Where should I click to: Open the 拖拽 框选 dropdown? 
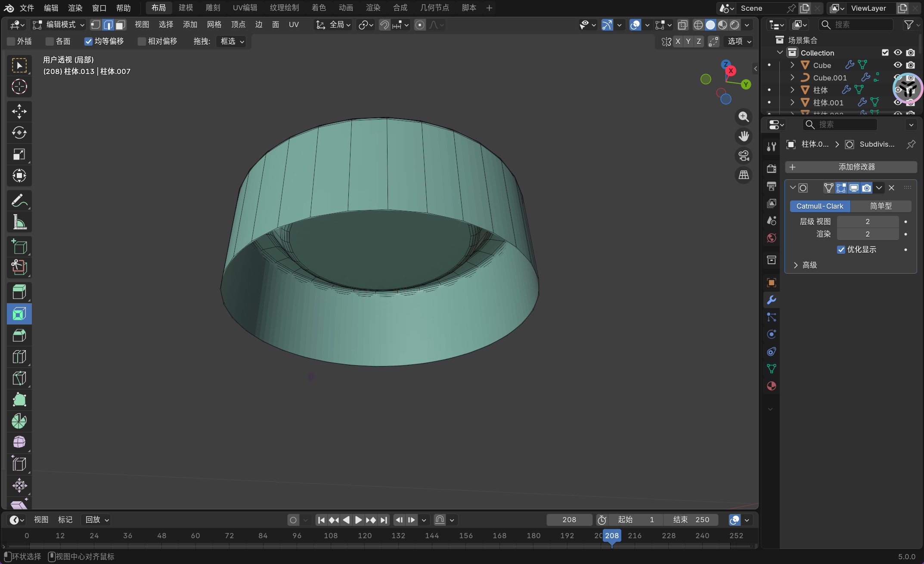coord(232,41)
